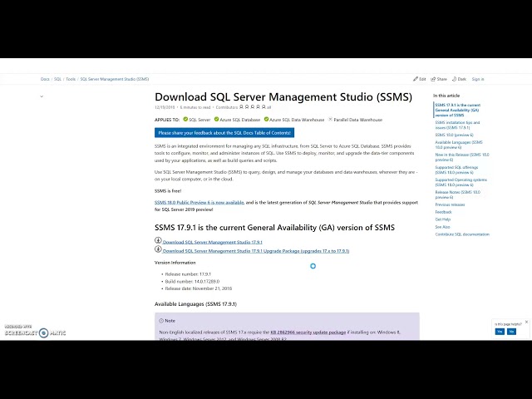Close the page helpful feedback popup
Viewport: 532px width, 399px height.
coord(526,322)
